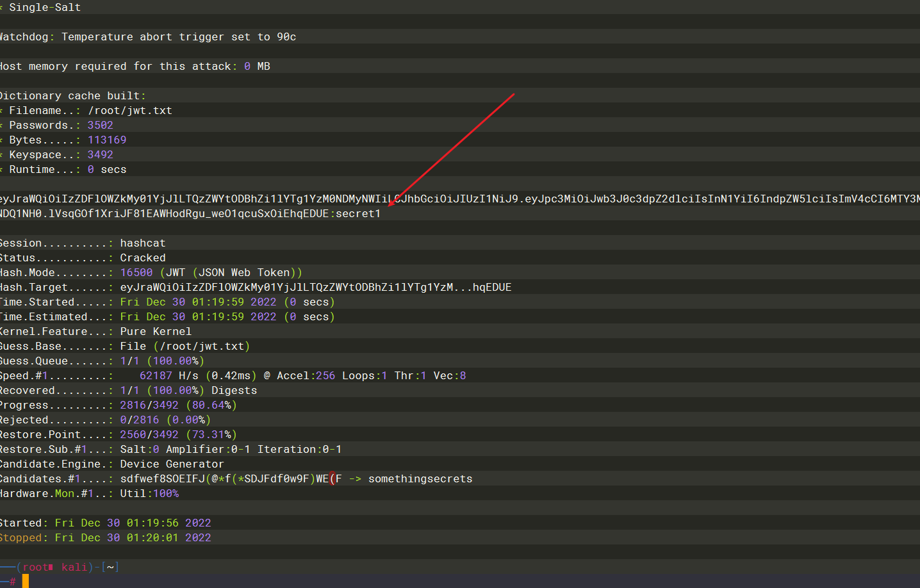This screenshot has height=588, width=920.
Task: Select the Time.Estimated date value
Action: [199, 317]
